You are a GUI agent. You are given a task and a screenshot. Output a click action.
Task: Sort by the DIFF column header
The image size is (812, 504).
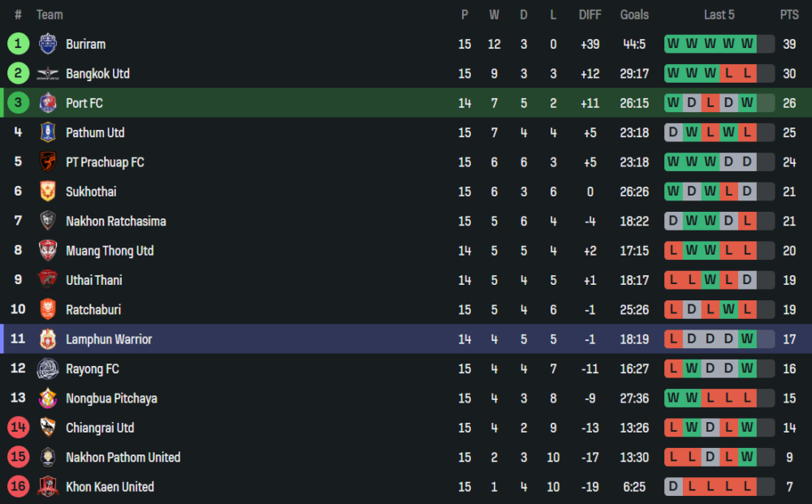tap(590, 15)
